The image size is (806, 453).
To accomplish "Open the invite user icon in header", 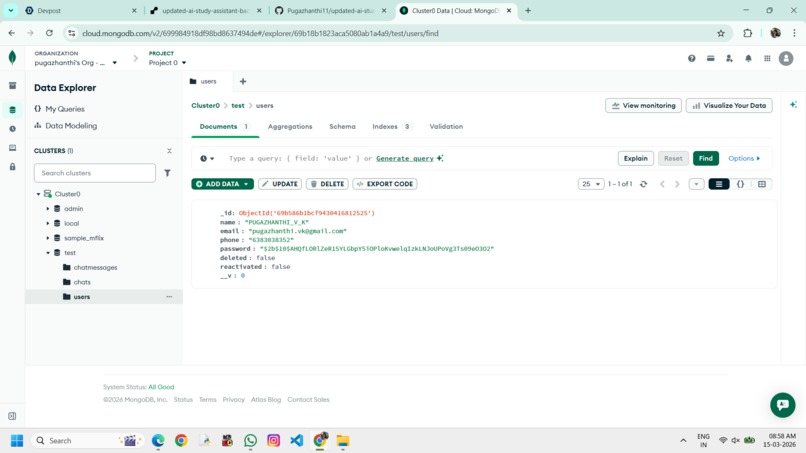I will pos(729,59).
